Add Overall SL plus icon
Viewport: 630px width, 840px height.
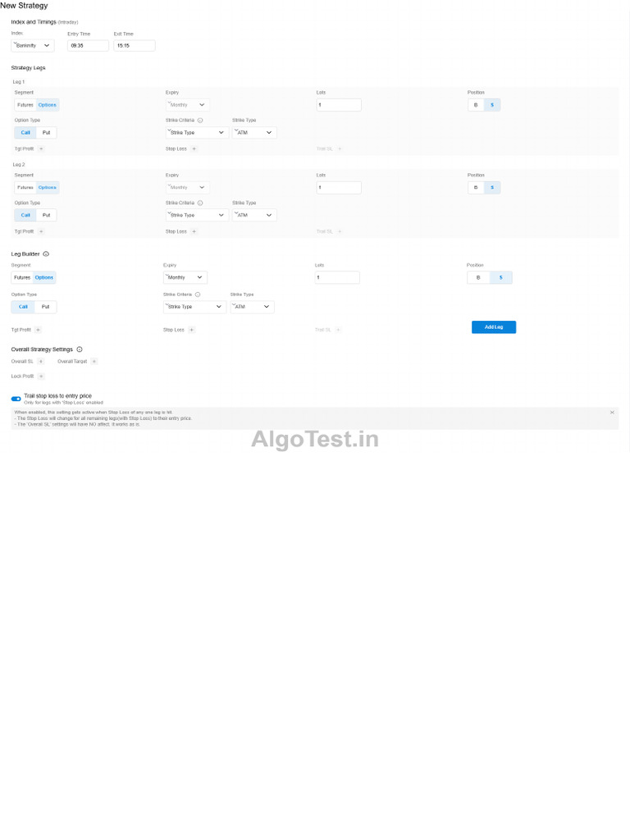(41, 362)
